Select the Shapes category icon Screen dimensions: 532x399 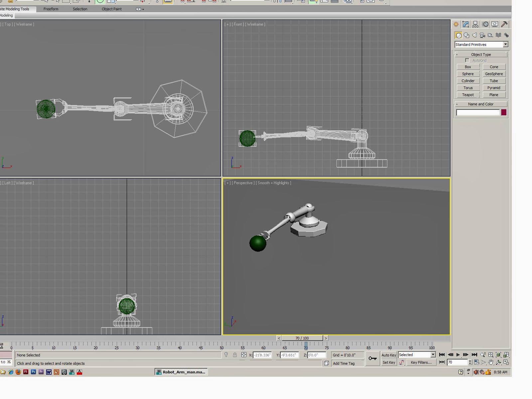(x=466, y=35)
